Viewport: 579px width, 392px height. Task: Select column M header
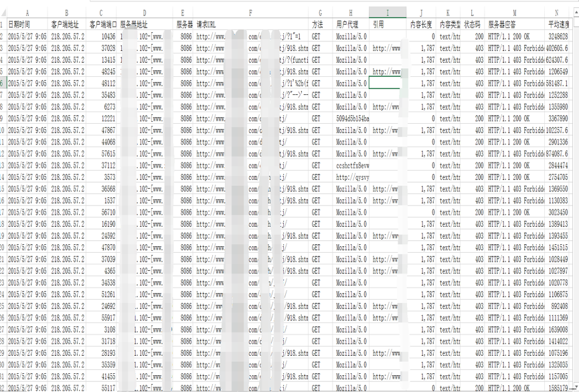(x=514, y=13)
